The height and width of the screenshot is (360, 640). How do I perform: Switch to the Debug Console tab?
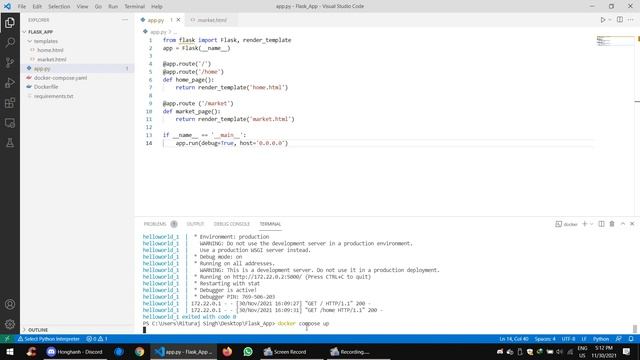click(231, 224)
